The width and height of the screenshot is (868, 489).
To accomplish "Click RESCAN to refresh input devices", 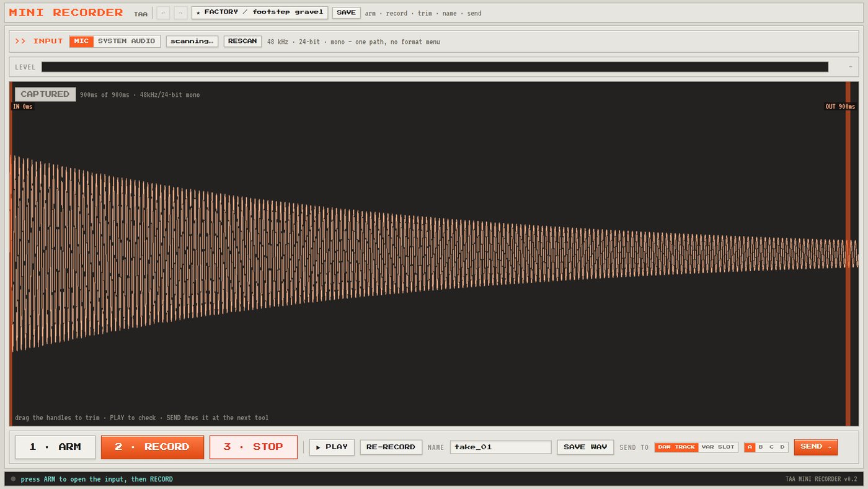I will tap(242, 41).
